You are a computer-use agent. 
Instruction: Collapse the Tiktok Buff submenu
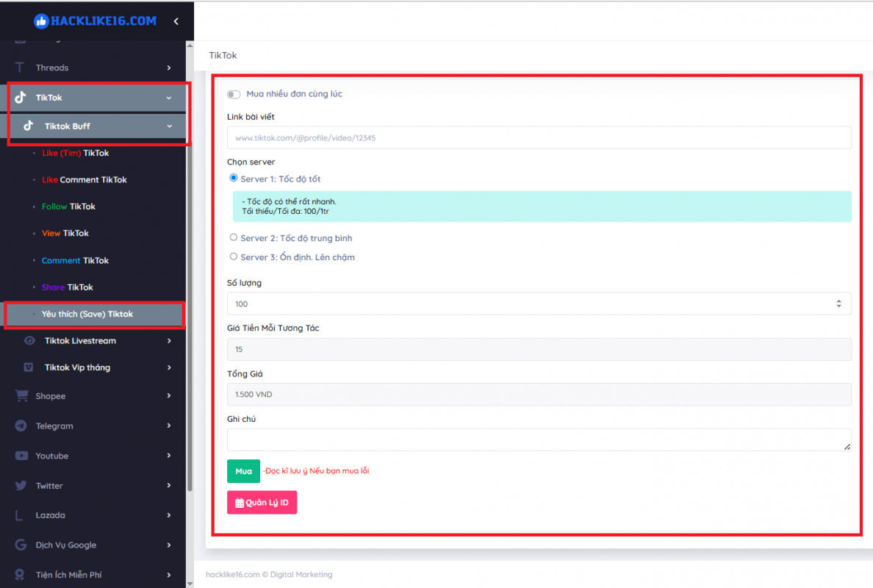point(169,126)
